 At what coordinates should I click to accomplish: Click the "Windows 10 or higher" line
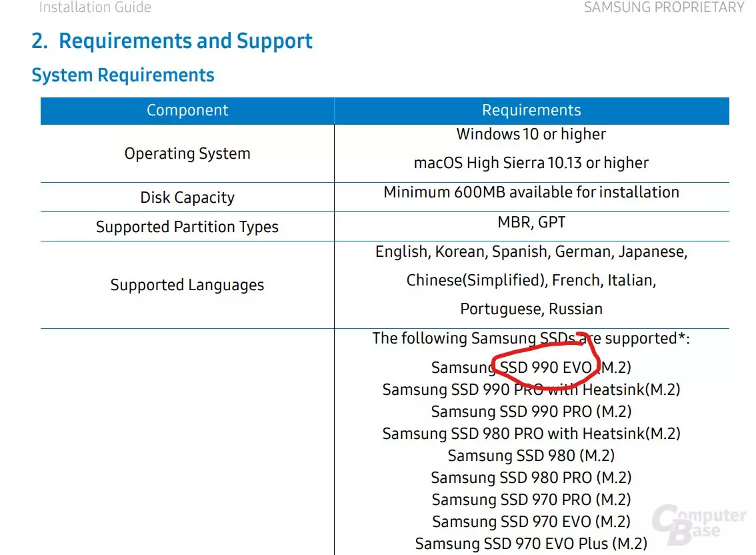pos(531,134)
